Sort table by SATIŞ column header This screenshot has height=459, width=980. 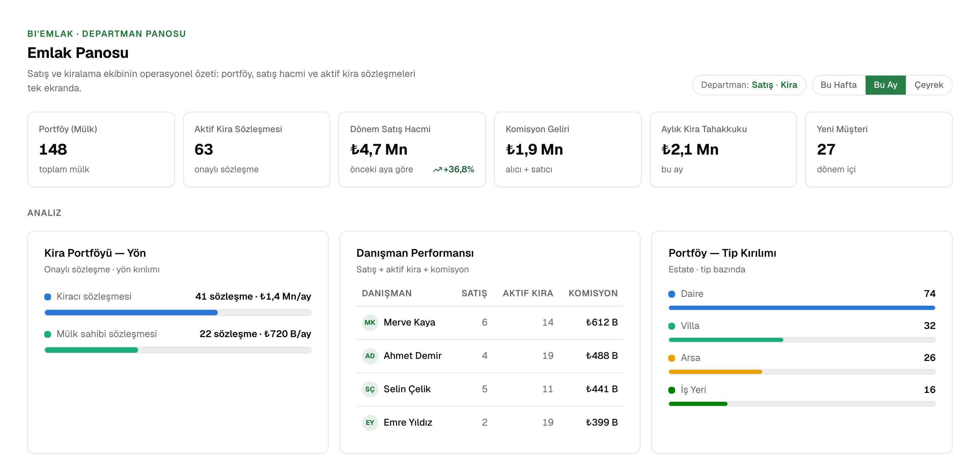[474, 293]
